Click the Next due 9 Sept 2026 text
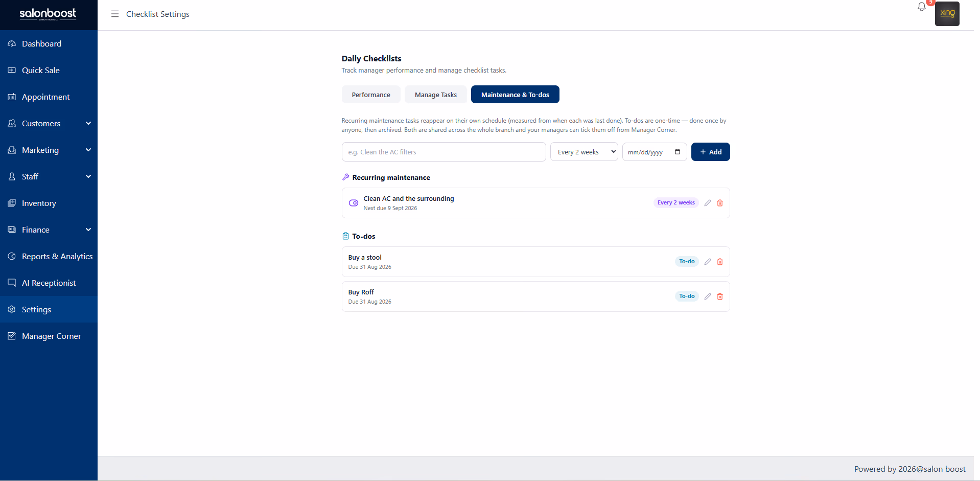 pyautogui.click(x=390, y=208)
